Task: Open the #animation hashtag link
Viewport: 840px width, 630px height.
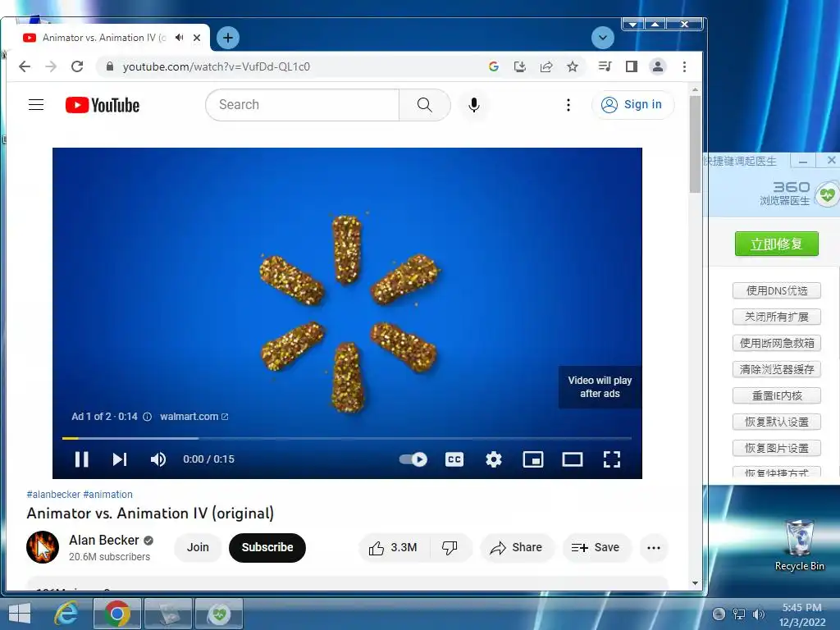Action: tap(108, 495)
